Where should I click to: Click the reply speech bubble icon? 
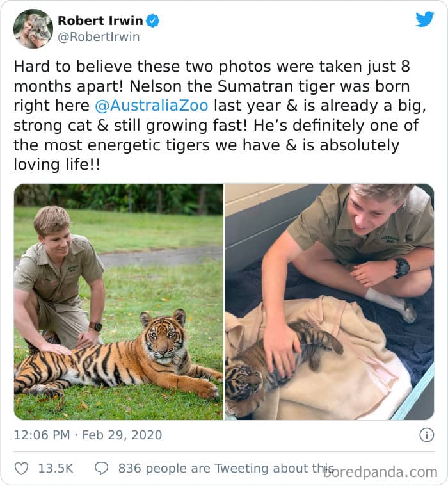pos(101,469)
